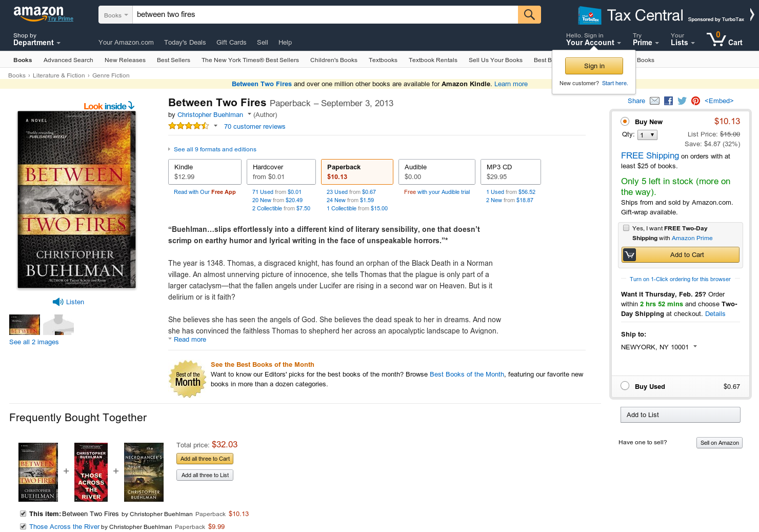The width and height of the screenshot is (759, 532).
Task: Turn on 1-Click ordering link
Action: [680, 279]
